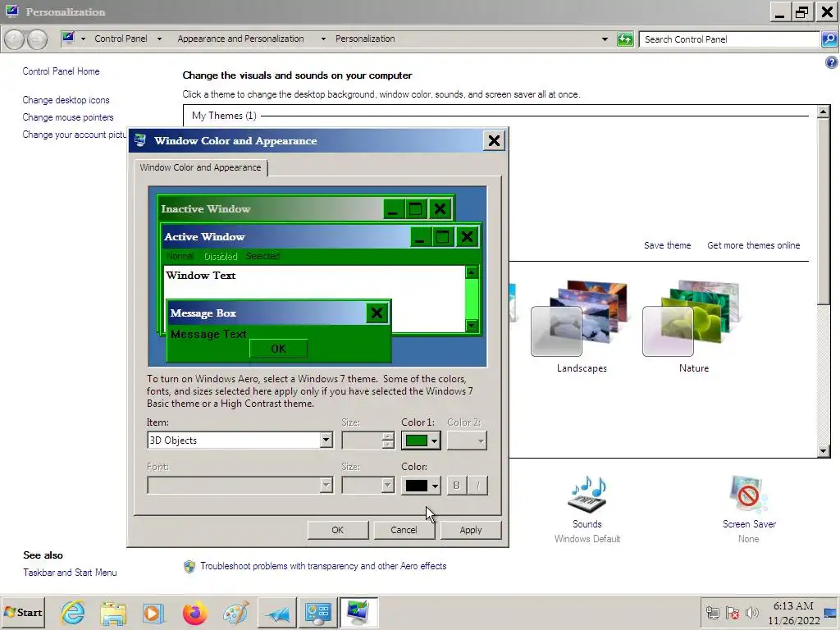
Task: Click Change mouse pointers link
Action: tap(68, 117)
